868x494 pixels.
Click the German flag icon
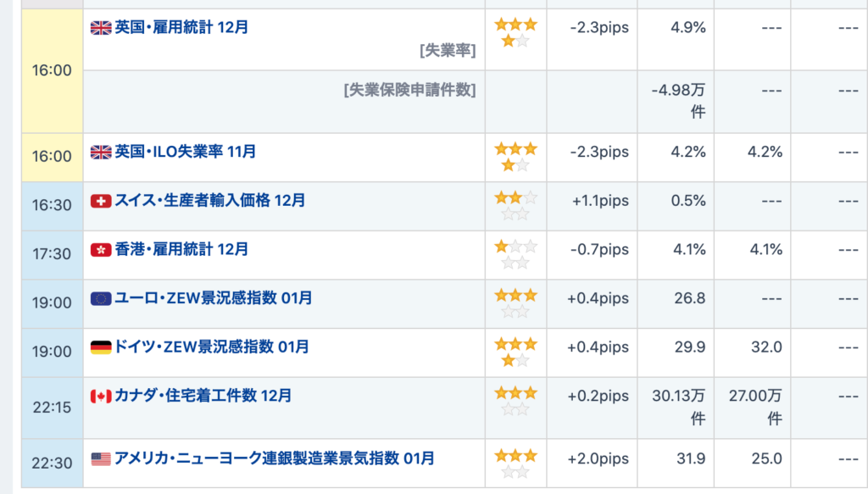click(x=101, y=347)
